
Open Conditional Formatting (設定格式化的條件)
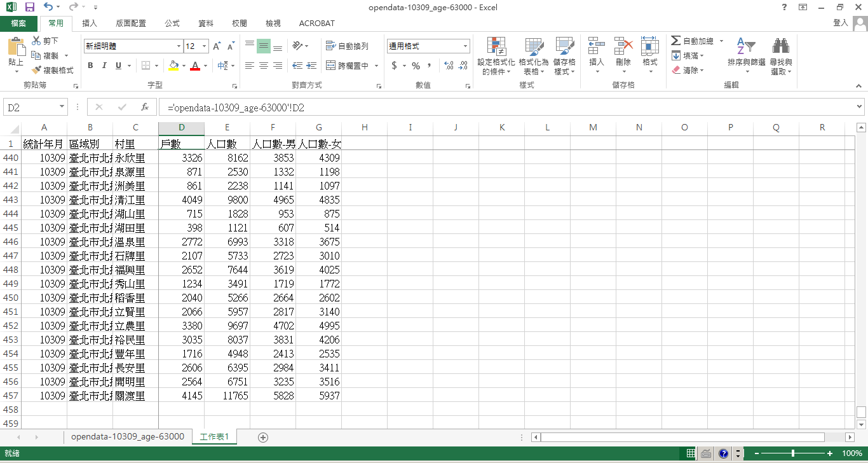(x=496, y=56)
